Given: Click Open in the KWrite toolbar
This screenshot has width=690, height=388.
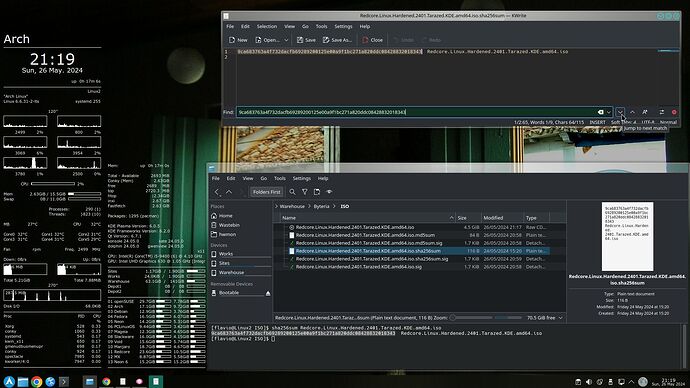Looking at the screenshot, I should [x=267, y=40].
